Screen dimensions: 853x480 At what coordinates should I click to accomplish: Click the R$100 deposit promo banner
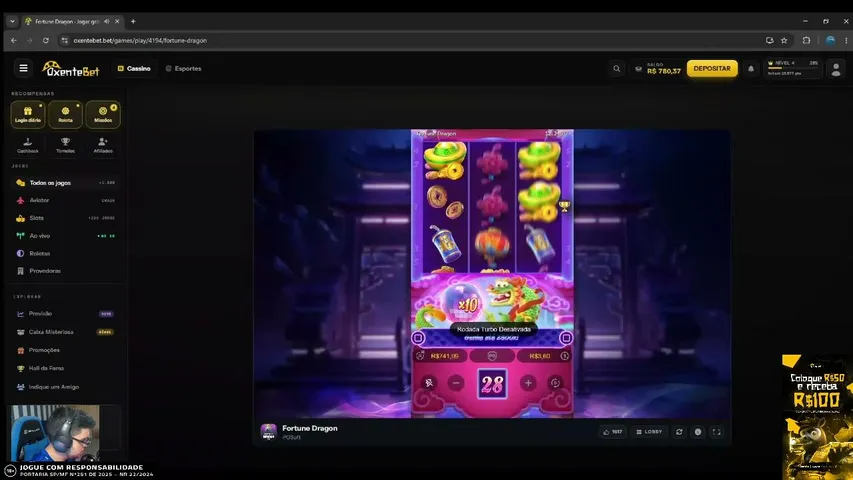(x=817, y=417)
